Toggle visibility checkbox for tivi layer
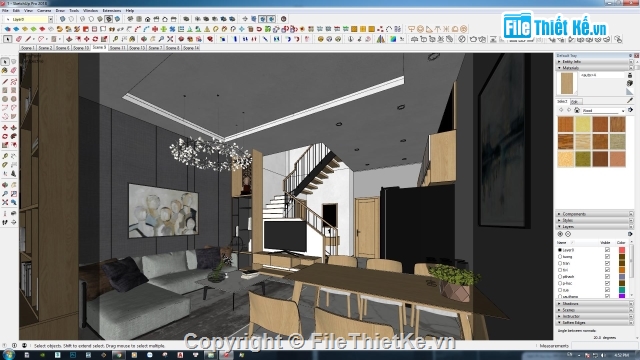Screen dimensions: 640x360 [607, 270]
